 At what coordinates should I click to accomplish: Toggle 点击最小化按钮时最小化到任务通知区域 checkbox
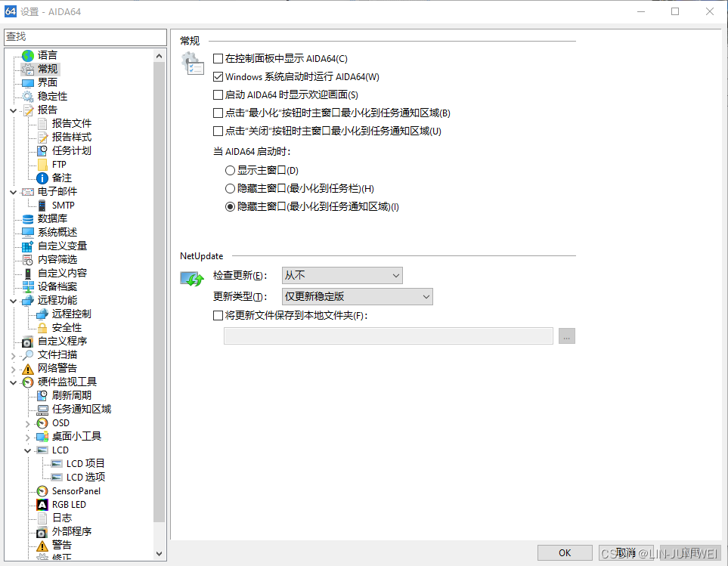click(218, 113)
